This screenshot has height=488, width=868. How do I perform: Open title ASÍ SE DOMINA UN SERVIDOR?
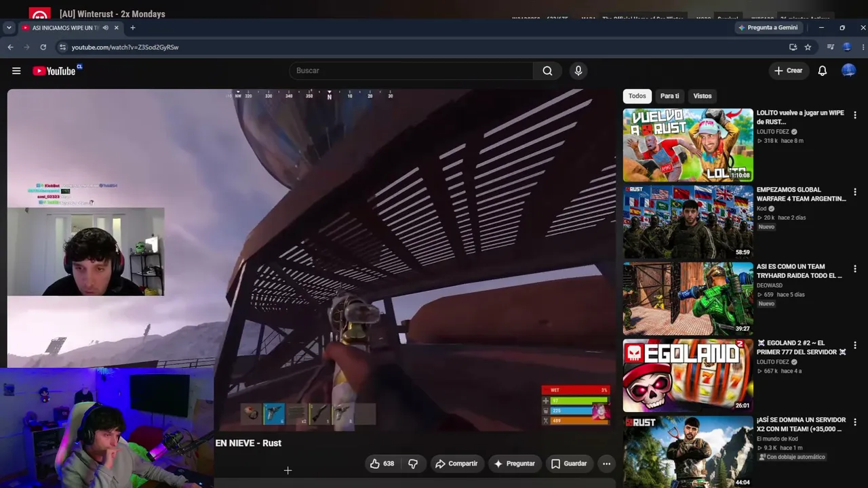801,424
